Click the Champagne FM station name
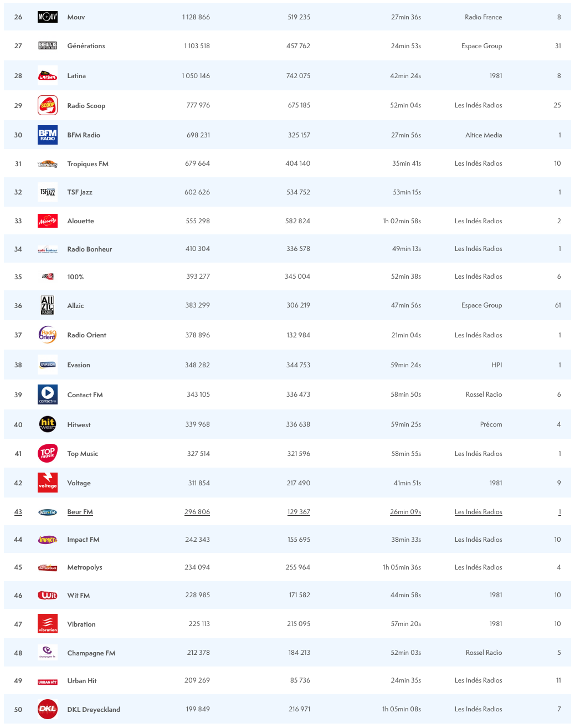 point(91,653)
